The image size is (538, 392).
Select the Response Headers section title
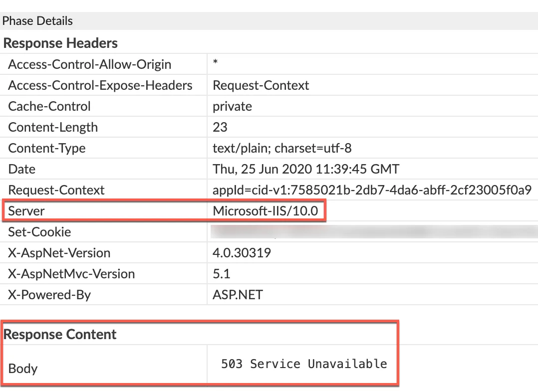[60, 43]
